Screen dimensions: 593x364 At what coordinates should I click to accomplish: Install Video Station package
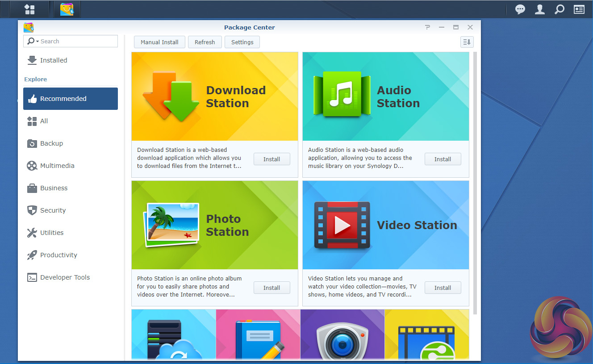pos(443,288)
